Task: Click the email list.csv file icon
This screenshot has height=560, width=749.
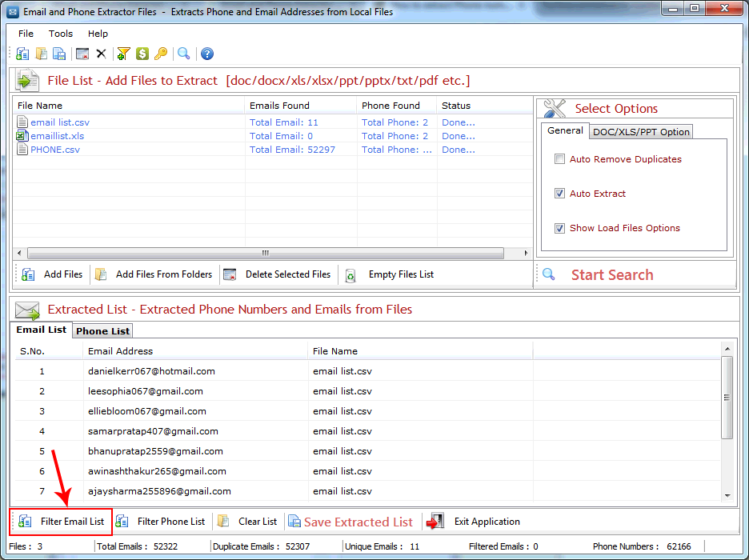Action: click(22, 122)
